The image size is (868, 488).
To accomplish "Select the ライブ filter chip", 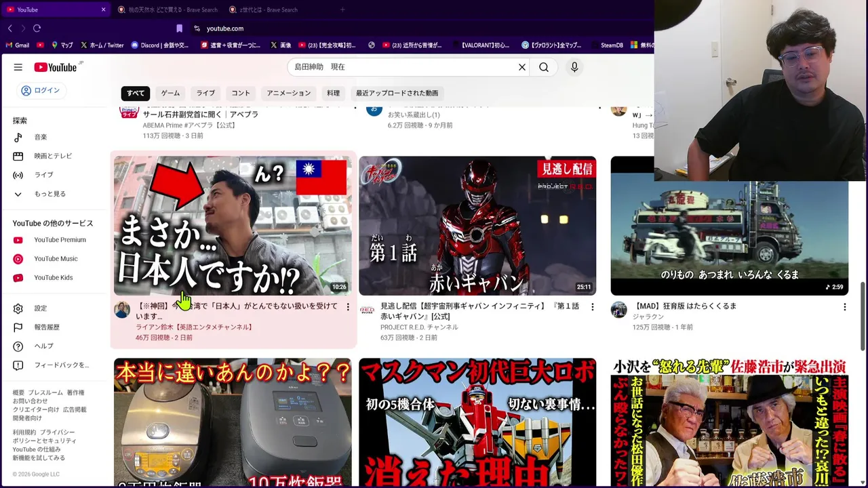I will [205, 94].
